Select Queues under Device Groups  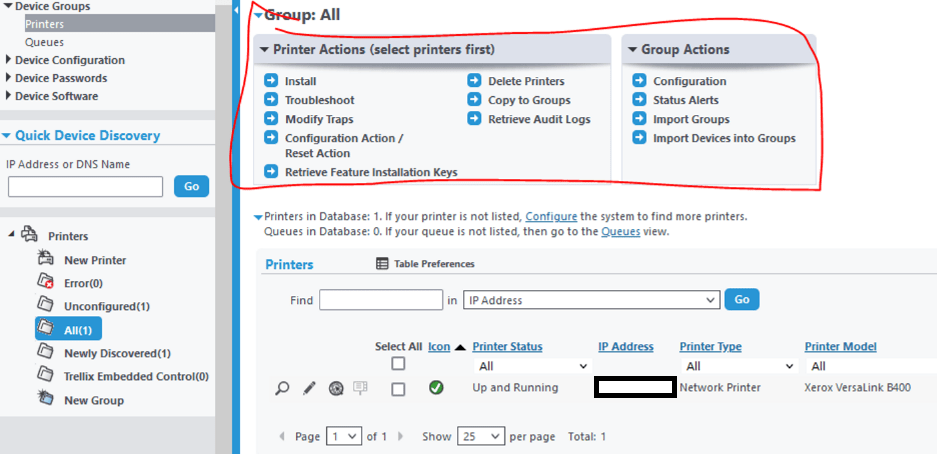(44, 42)
